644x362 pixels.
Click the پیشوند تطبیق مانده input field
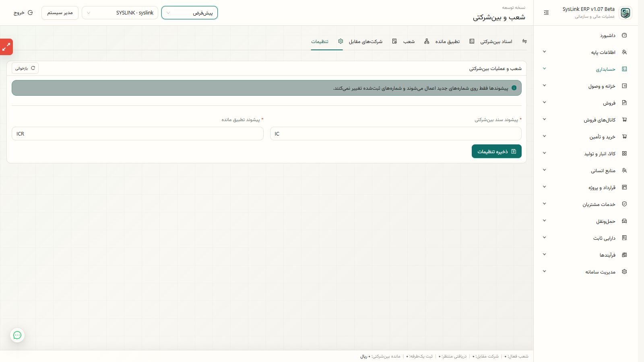pos(138,134)
